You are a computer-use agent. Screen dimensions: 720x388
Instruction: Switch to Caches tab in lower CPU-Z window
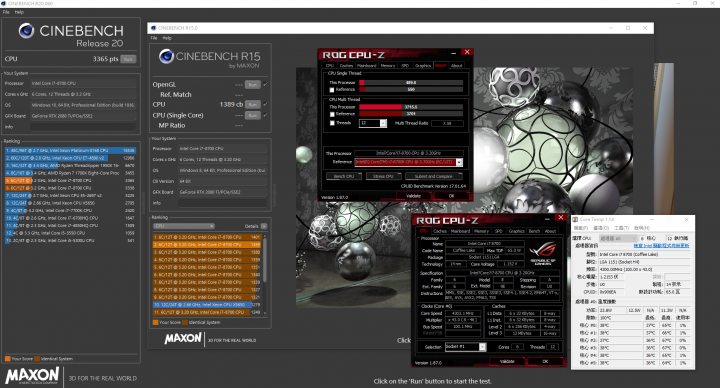point(440,231)
